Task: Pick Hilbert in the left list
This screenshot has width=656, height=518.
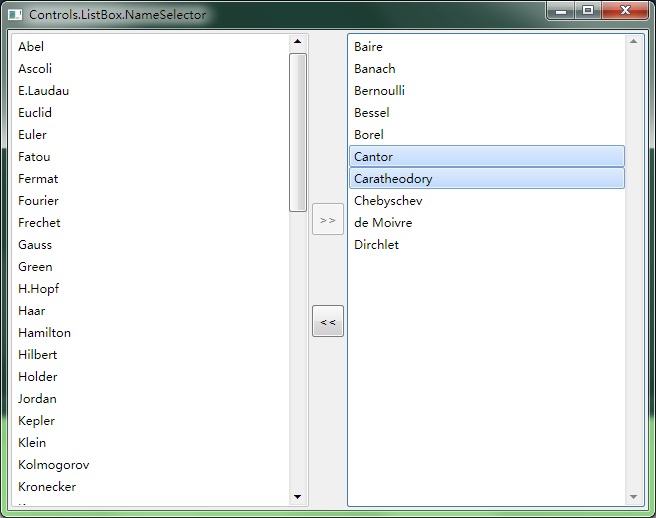Action: (37, 355)
